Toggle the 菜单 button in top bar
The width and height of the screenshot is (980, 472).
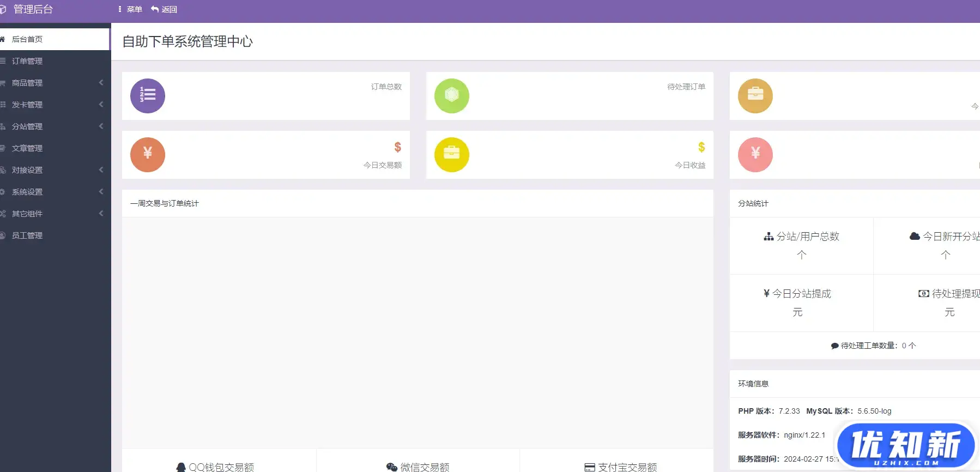tap(130, 9)
